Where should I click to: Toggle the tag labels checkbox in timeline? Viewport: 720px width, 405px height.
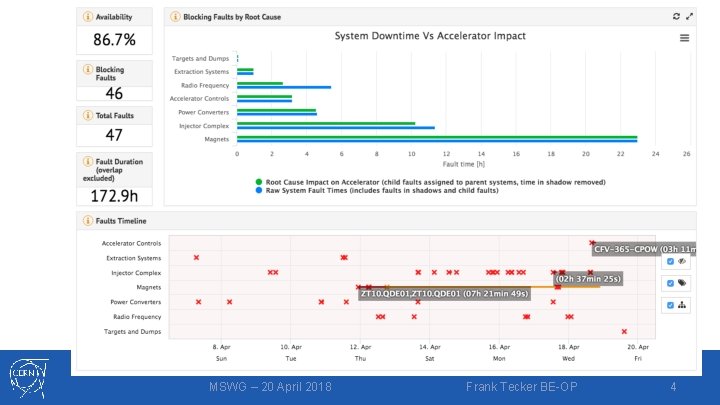670,283
